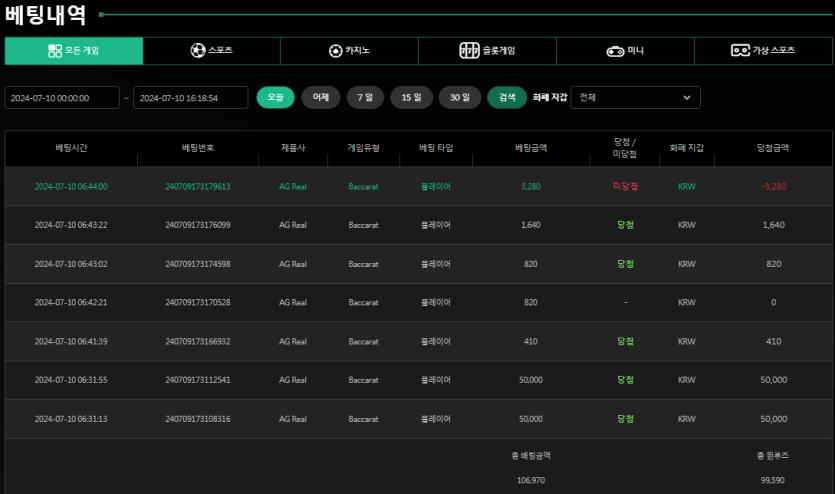Viewport: 835px width, 494px height.
Task: Click the 제품사 column header
Action: tap(293, 148)
